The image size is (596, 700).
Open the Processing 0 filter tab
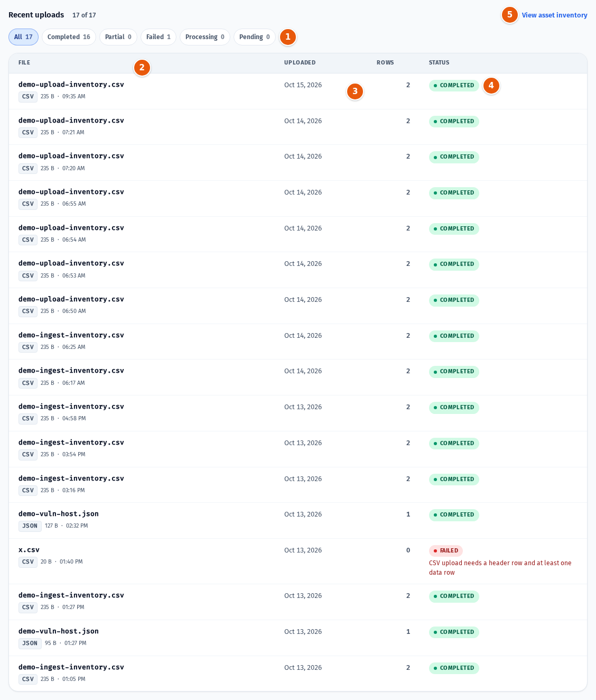205,37
